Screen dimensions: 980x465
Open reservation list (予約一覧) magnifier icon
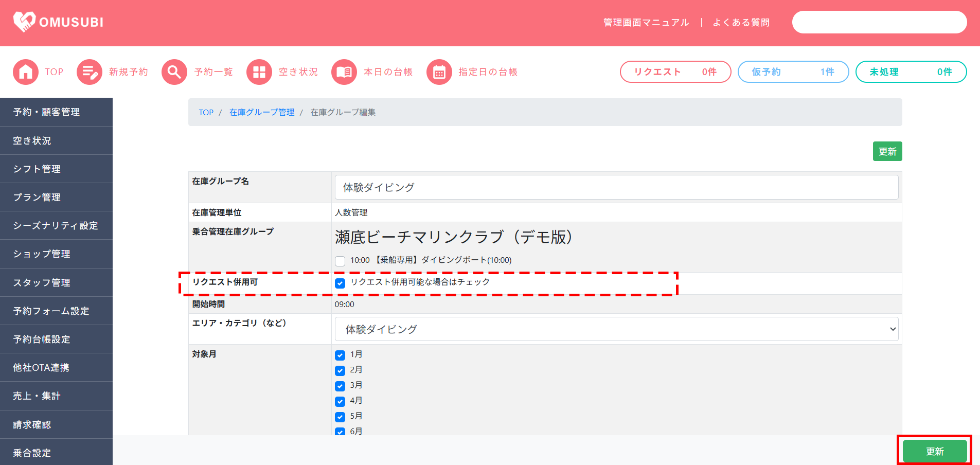pyautogui.click(x=174, y=72)
